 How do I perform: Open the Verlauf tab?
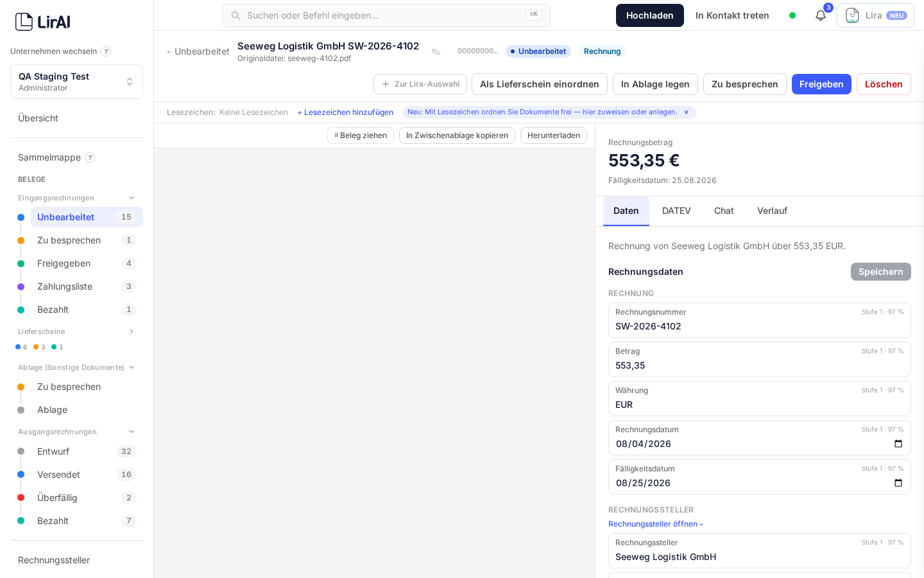pyautogui.click(x=772, y=211)
